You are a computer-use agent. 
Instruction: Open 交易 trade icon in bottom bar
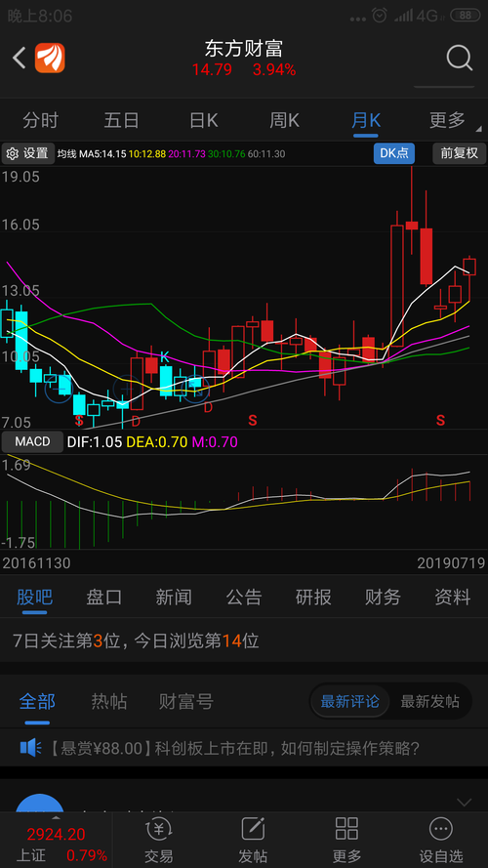pos(159,829)
